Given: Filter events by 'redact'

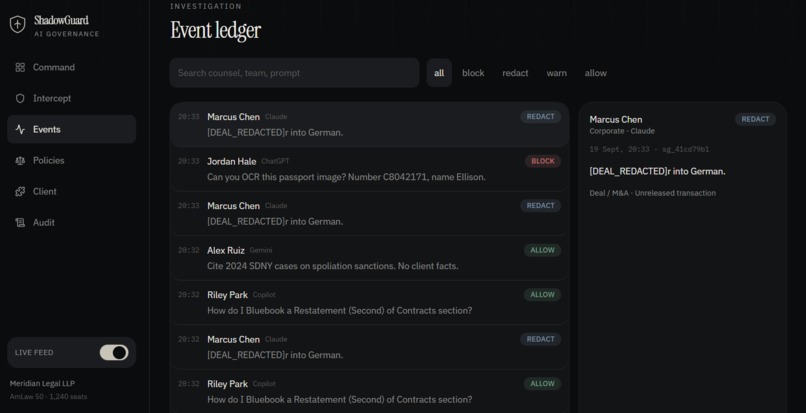Looking at the screenshot, I should 515,73.
